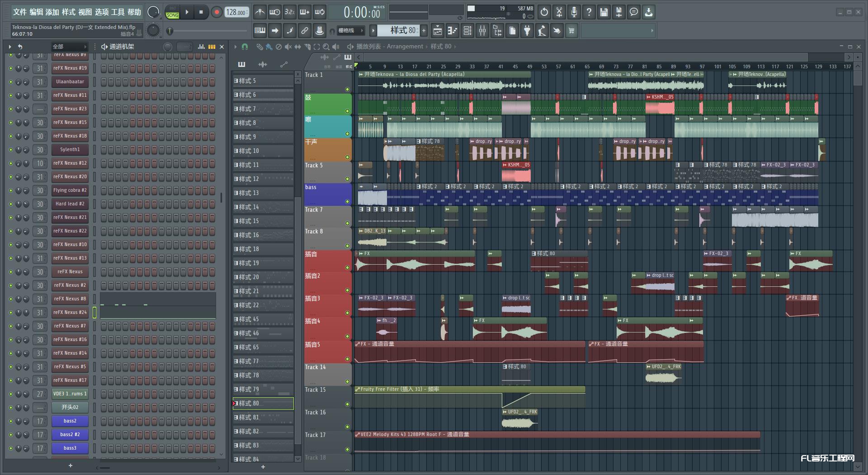
Task: Select the Ulaanbaatar channel button
Action: [x=70, y=82]
